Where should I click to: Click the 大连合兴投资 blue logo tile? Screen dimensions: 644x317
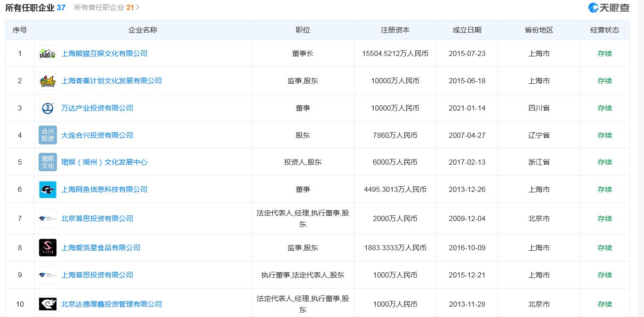48,135
